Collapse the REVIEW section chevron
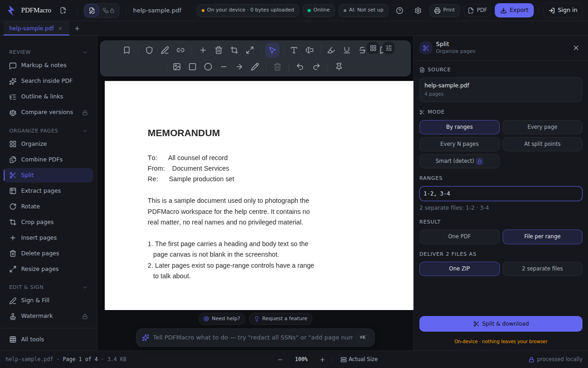 pyautogui.click(x=85, y=52)
